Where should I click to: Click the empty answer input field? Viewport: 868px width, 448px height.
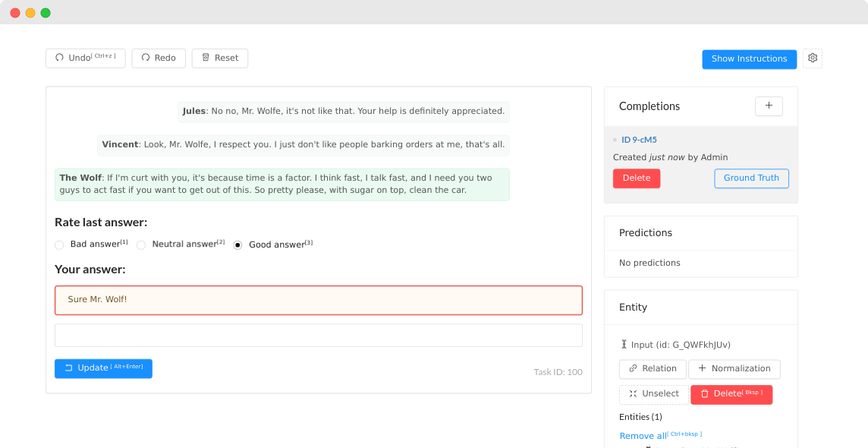(318, 336)
